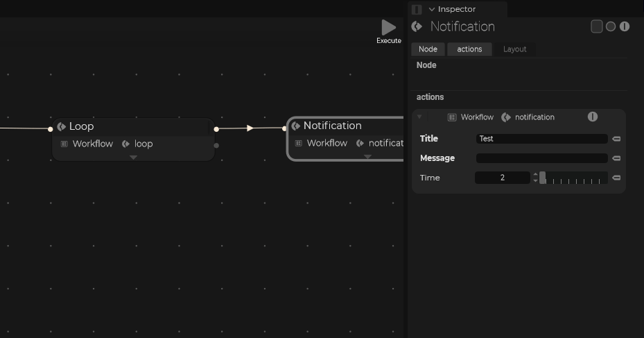644x338 pixels.
Task: Expand the Loop node bottom triangle
Action: tap(134, 158)
